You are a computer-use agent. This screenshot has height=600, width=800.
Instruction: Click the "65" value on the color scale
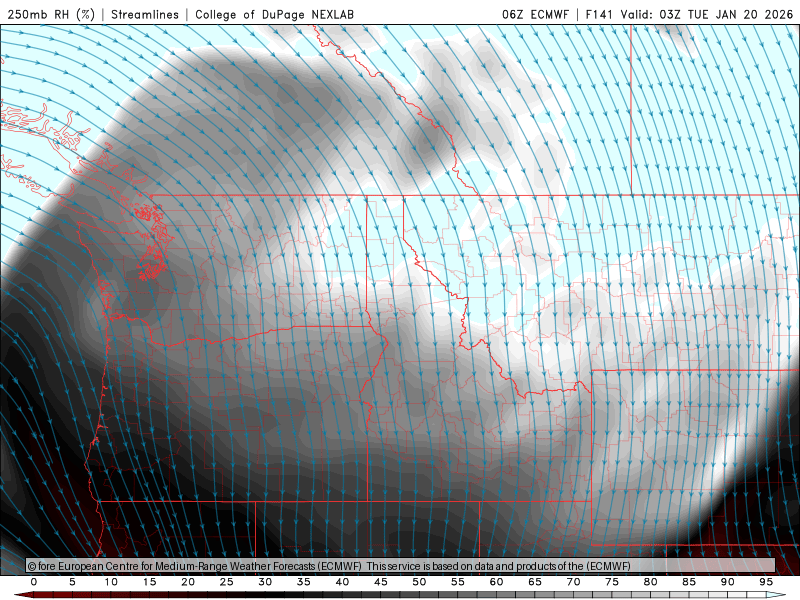[535, 582]
